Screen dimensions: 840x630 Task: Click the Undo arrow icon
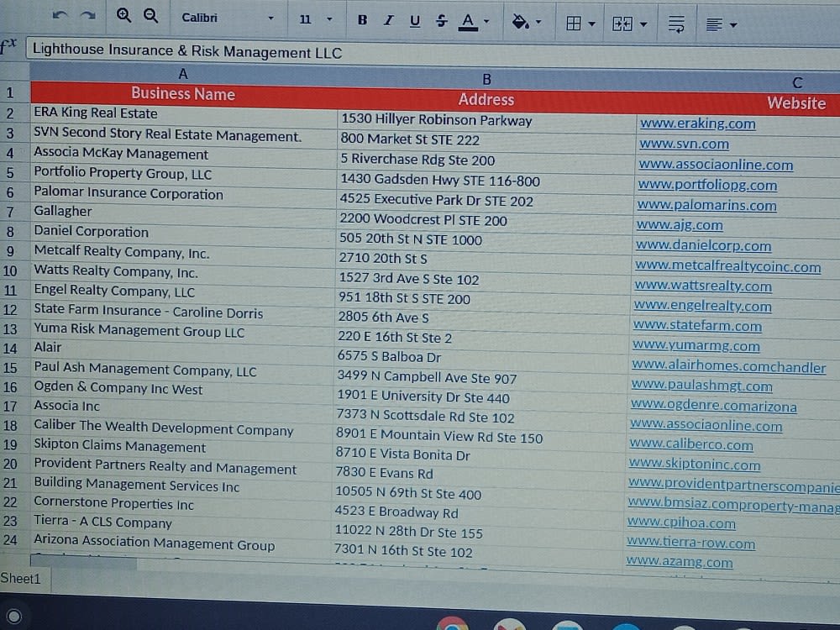pos(60,15)
